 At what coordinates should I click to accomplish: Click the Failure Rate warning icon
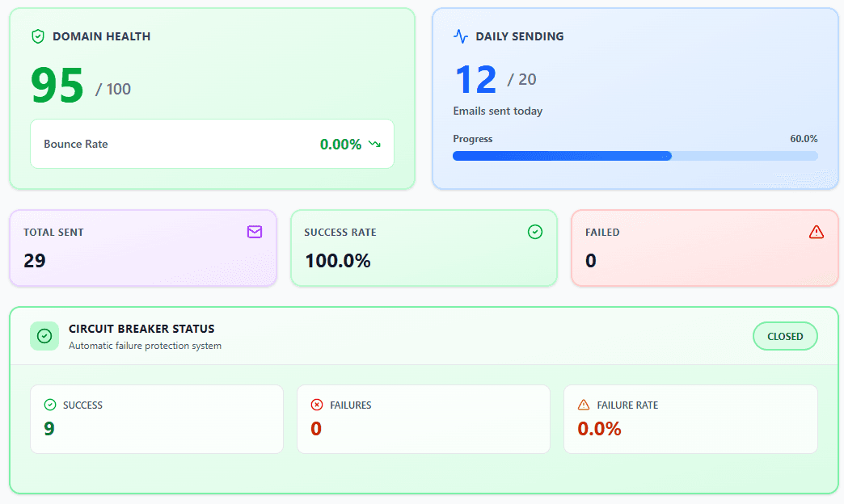tap(582, 405)
